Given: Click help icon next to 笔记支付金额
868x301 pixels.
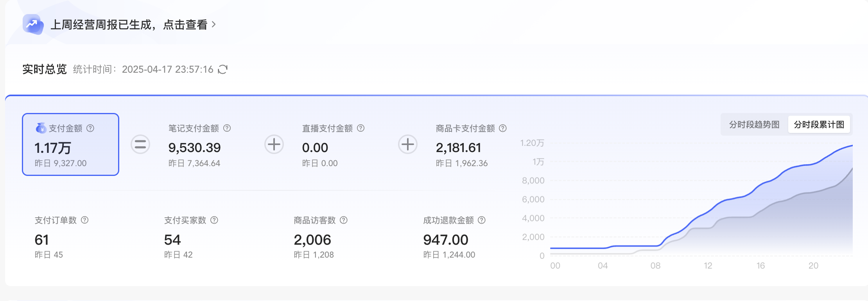Looking at the screenshot, I should click(x=227, y=128).
